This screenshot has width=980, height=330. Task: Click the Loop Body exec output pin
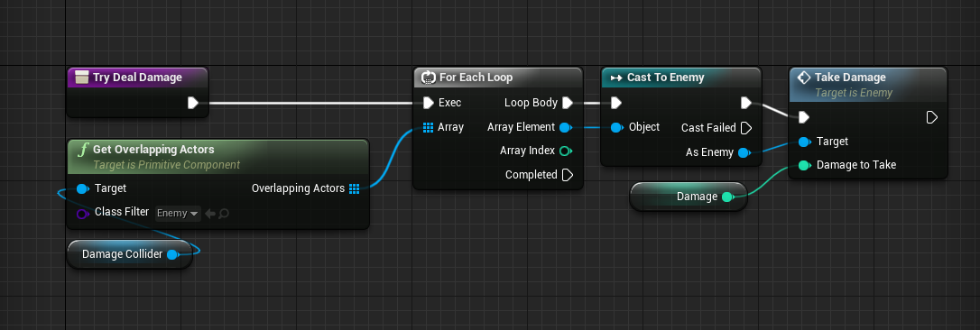tap(568, 103)
